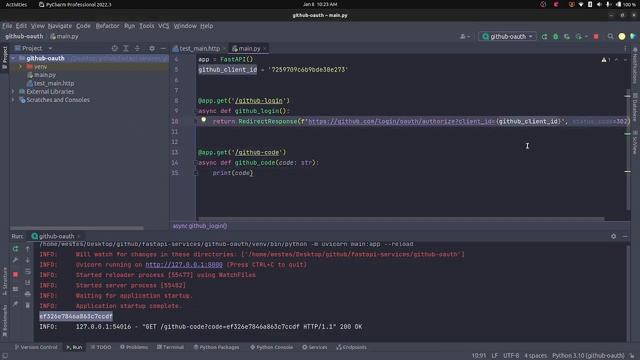Open Run with profiler dropdown arrow
Viewport: 640px width, 360px height.
[x=586, y=37]
